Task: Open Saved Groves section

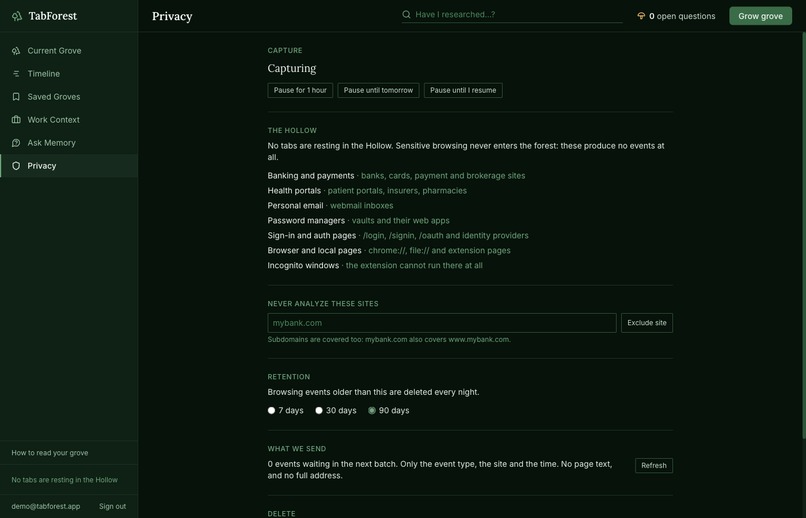Action: pyautogui.click(x=69, y=97)
